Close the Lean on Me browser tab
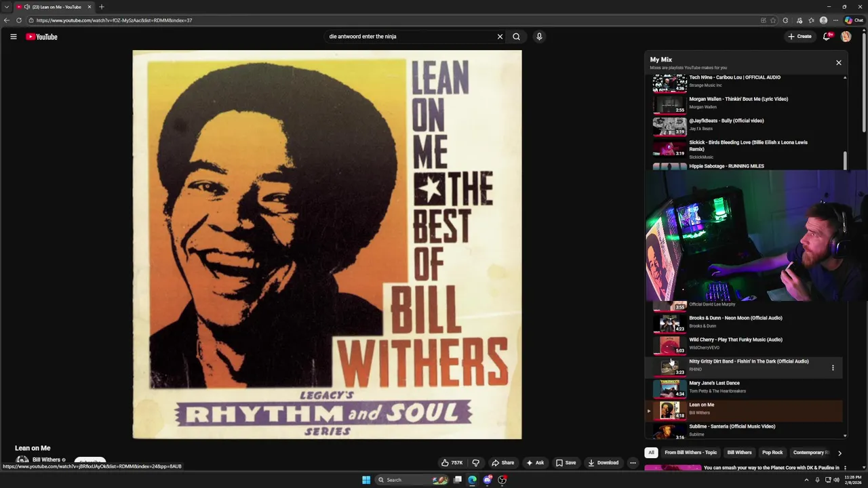The width and height of the screenshot is (868, 488). coord(89,7)
